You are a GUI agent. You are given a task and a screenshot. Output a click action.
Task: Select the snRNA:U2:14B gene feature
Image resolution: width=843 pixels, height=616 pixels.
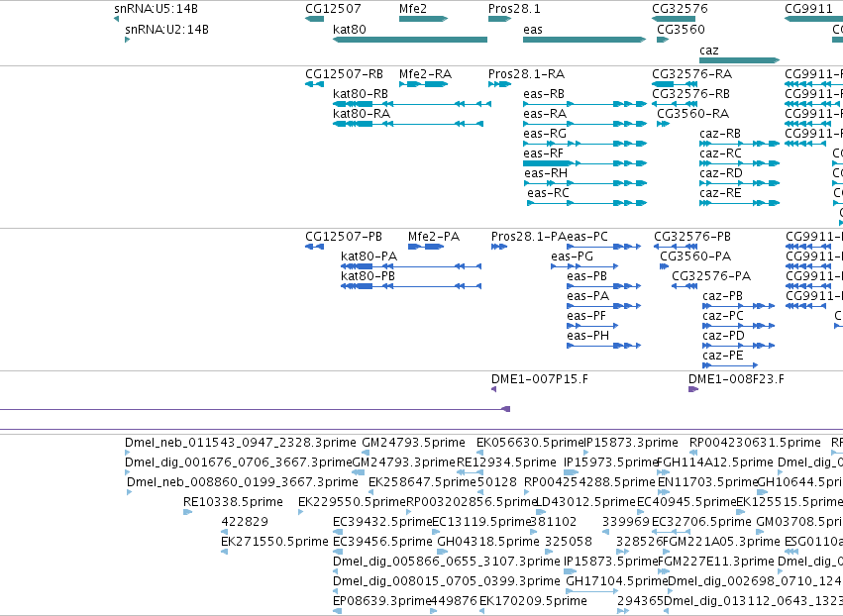click(128, 40)
